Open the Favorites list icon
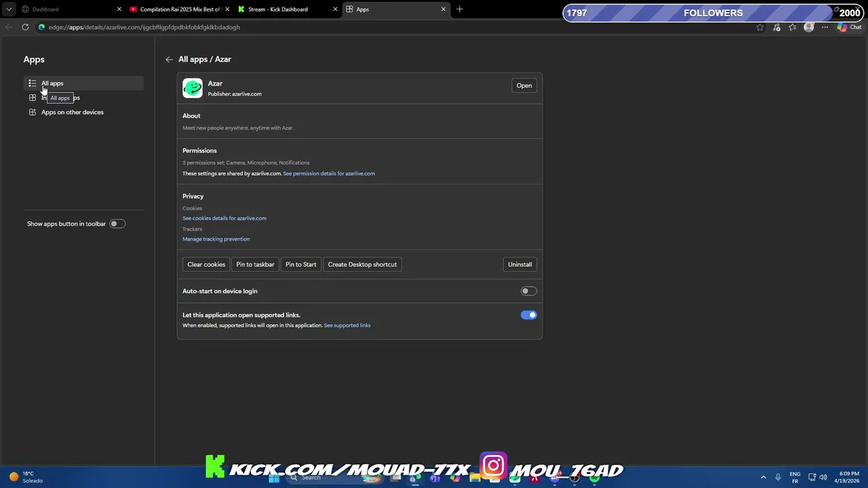Viewport: 868px width, 488px height. (x=792, y=27)
